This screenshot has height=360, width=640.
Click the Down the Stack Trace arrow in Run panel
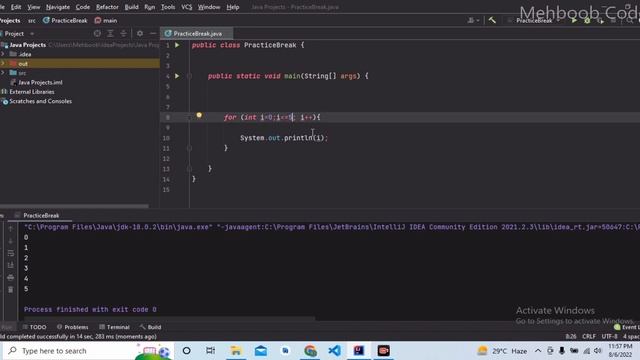click(11, 241)
